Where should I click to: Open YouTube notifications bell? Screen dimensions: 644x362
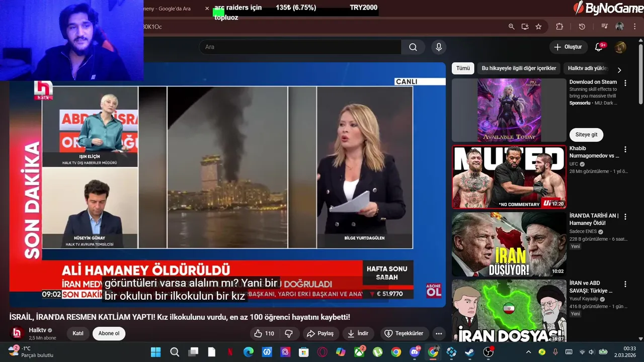pos(599,47)
